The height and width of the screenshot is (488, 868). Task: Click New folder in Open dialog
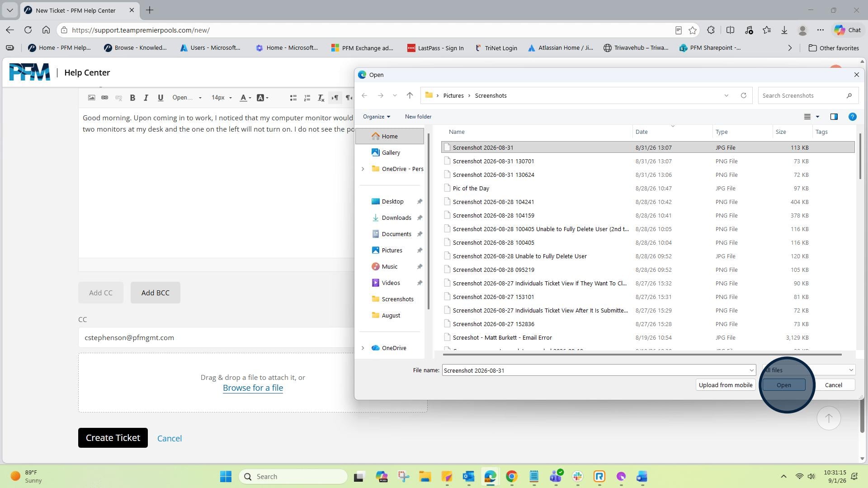point(418,117)
